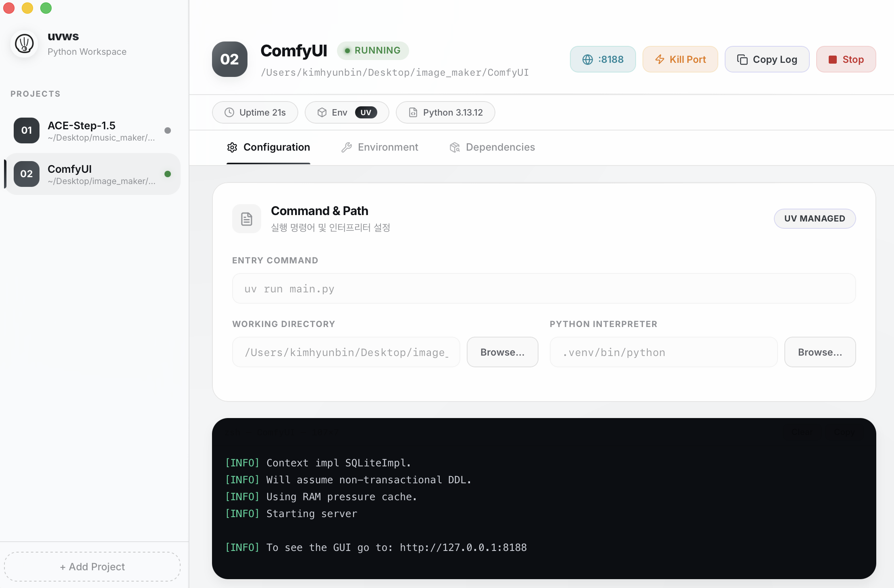
Task: Click the WORKING DIRECTORY label
Action: coord(284,324)
